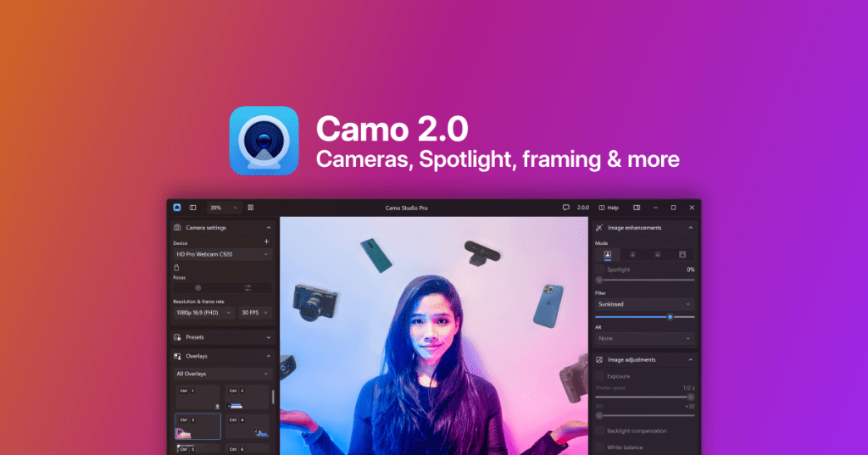Click the 2.0.0 version label
The width and height of the screenshot is (868, 455).
(x=583, y=208)
